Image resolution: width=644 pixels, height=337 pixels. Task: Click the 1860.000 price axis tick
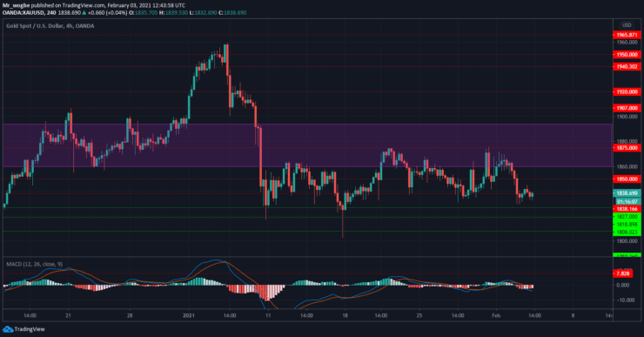click(x=627, y=167)
